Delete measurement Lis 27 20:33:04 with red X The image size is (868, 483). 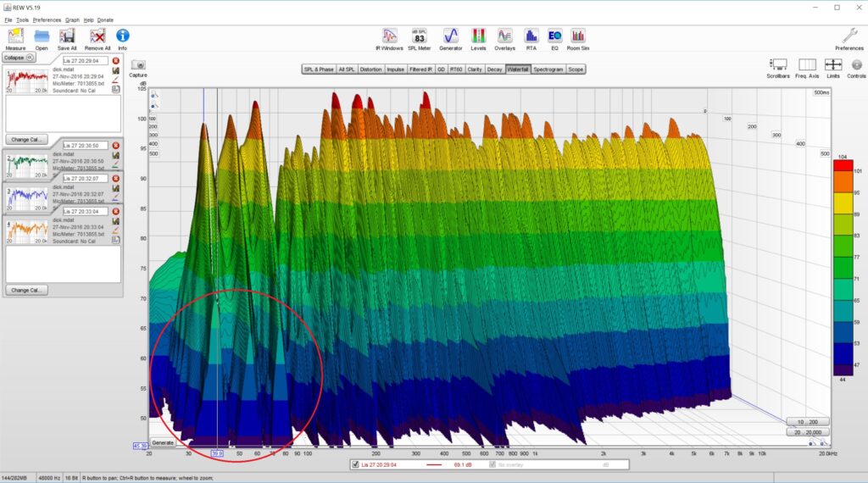click(x=115, y=211)
